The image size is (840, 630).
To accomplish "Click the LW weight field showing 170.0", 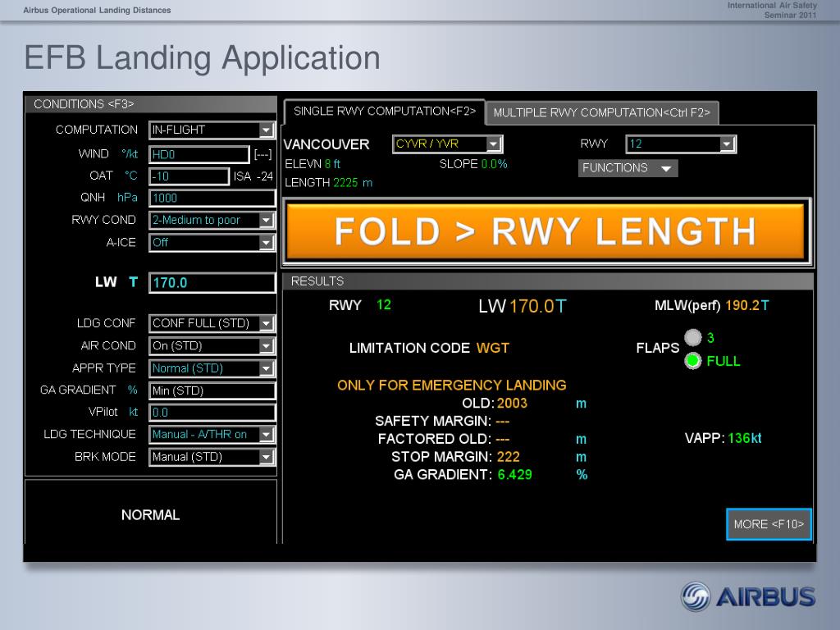I will tap(212, 283).
